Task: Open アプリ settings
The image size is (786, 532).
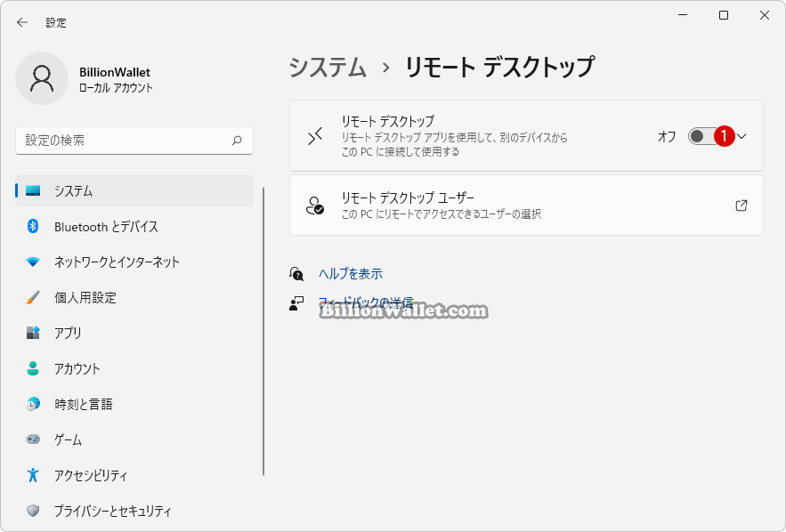Action: 134,333
